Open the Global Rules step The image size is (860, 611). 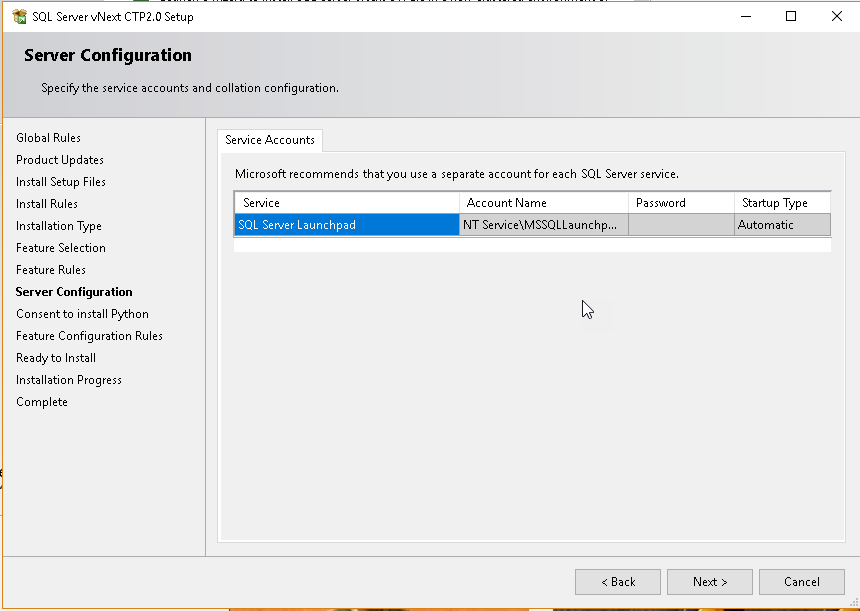49,138
